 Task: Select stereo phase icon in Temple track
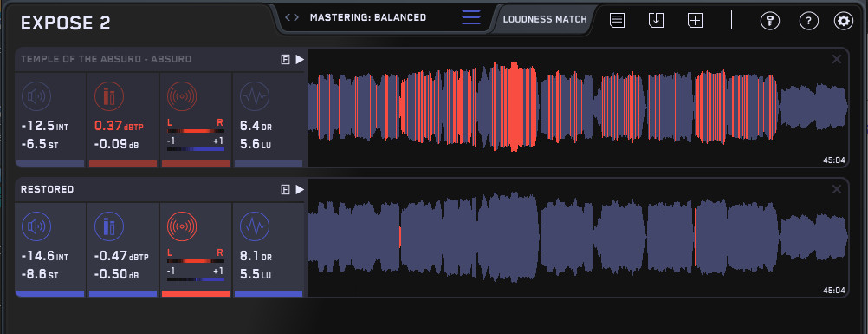click(182, 96)
